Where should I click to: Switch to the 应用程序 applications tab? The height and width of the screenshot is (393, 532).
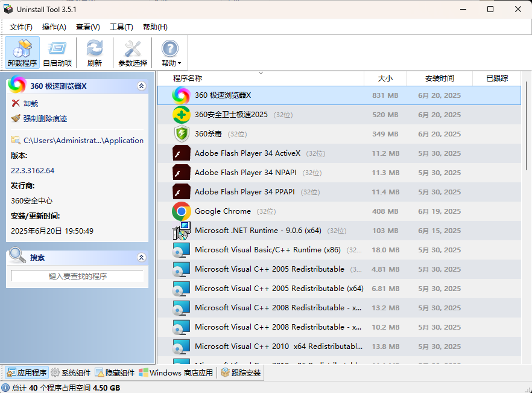[27, 372]
